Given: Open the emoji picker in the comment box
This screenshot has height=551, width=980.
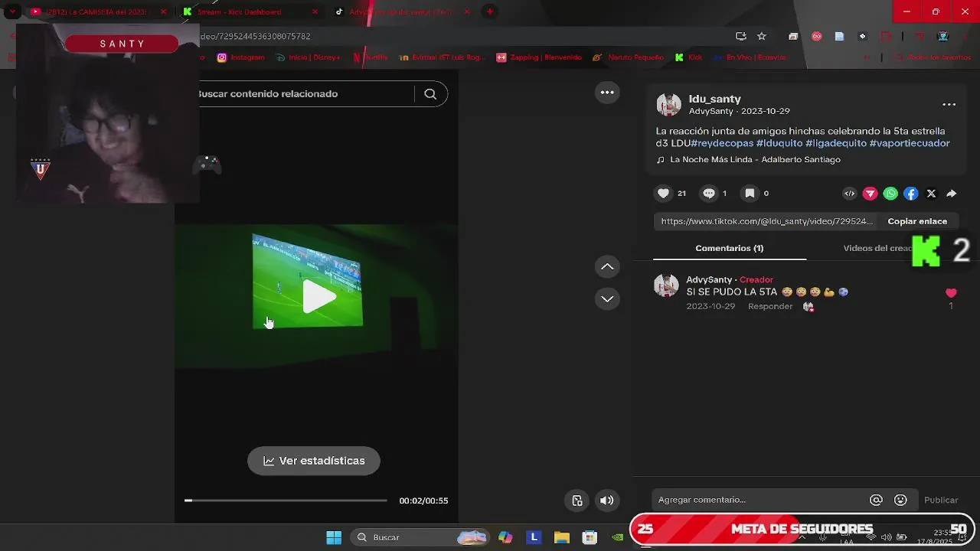Looking at the screenshot, I should point(900,500).
